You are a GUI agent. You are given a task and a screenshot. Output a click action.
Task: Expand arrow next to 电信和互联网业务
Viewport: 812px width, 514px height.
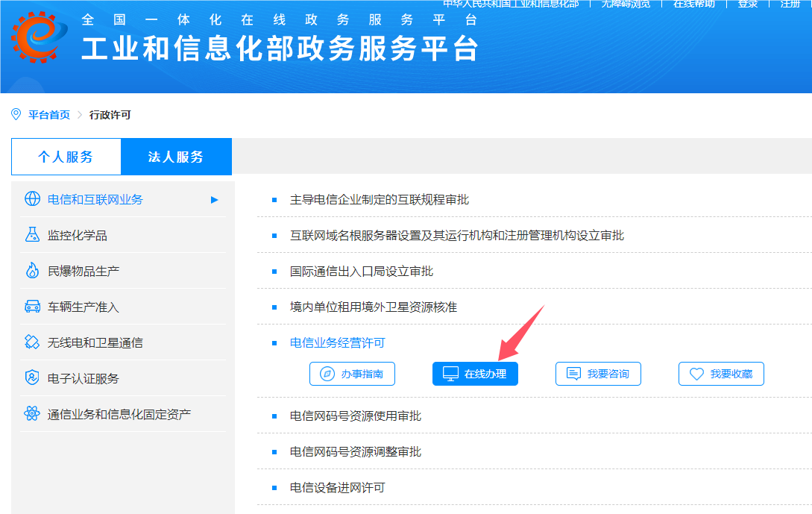click(215, 199)
